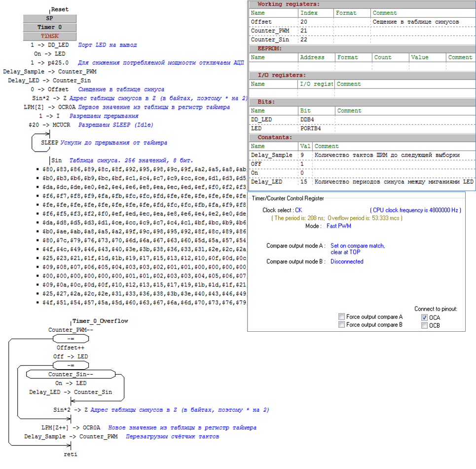Screen dimensions: 476x469
Task: Select index cell 20 in Working registers
Action: [x=316, y=22]
